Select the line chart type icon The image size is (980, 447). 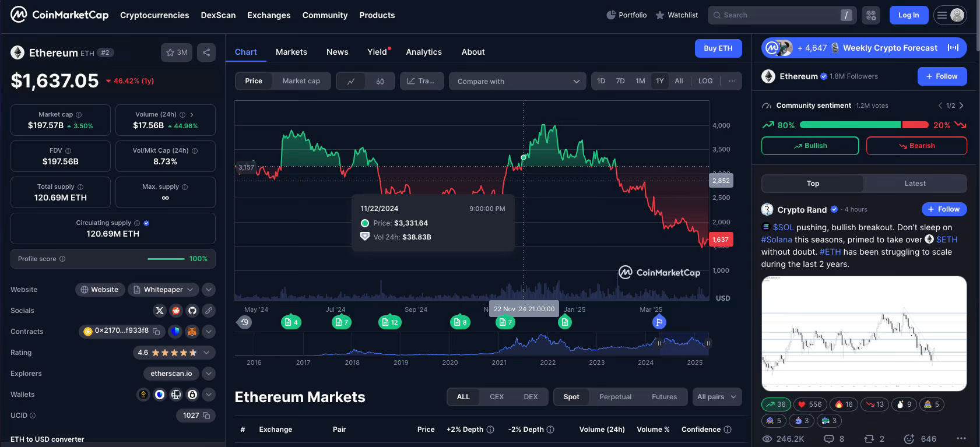[351, 81]
